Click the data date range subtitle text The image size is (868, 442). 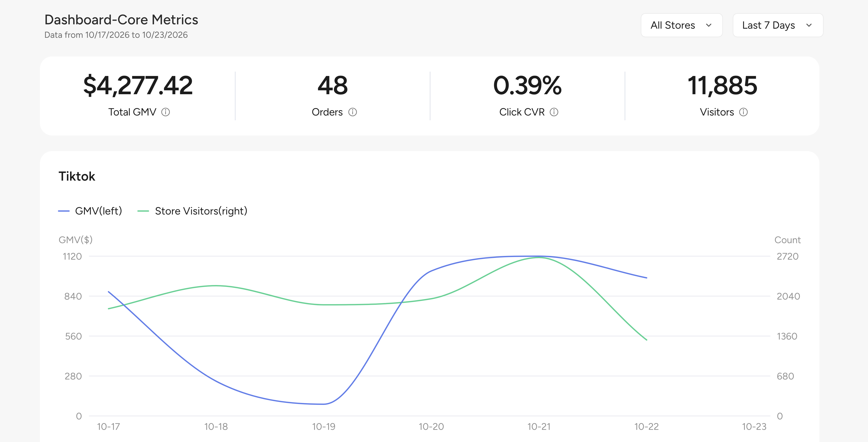[116, 35]
